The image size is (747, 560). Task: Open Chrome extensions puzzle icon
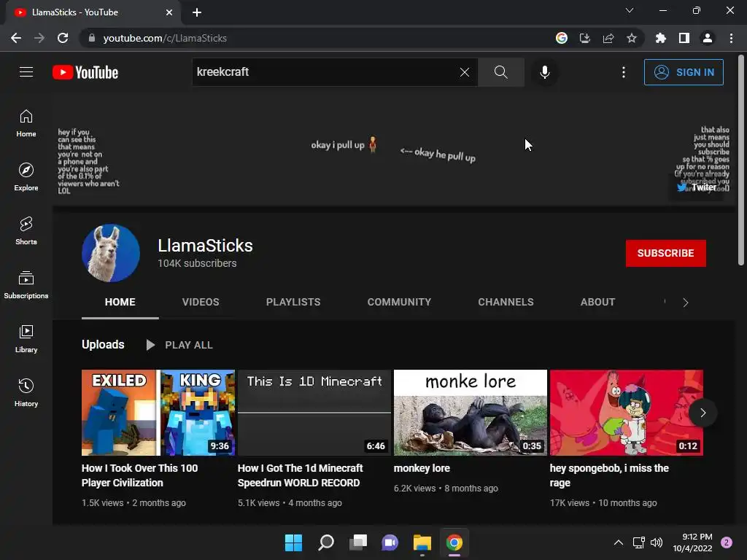[661, 38]
